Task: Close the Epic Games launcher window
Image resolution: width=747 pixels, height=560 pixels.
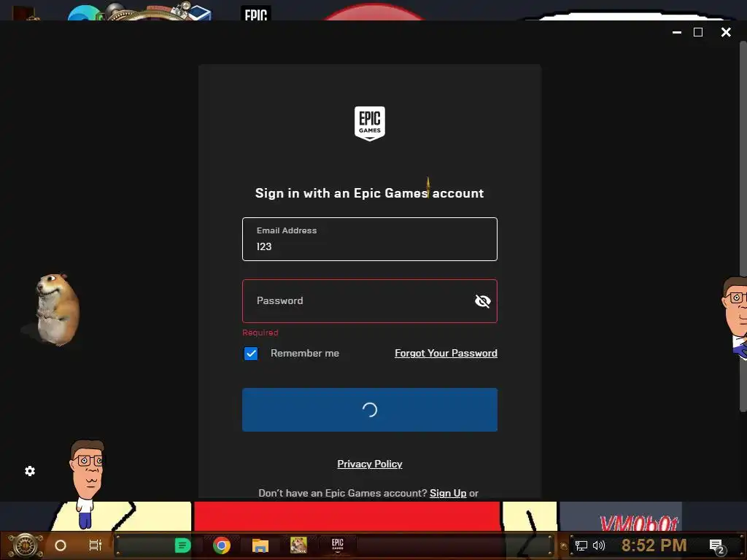Action: [726, 32]
